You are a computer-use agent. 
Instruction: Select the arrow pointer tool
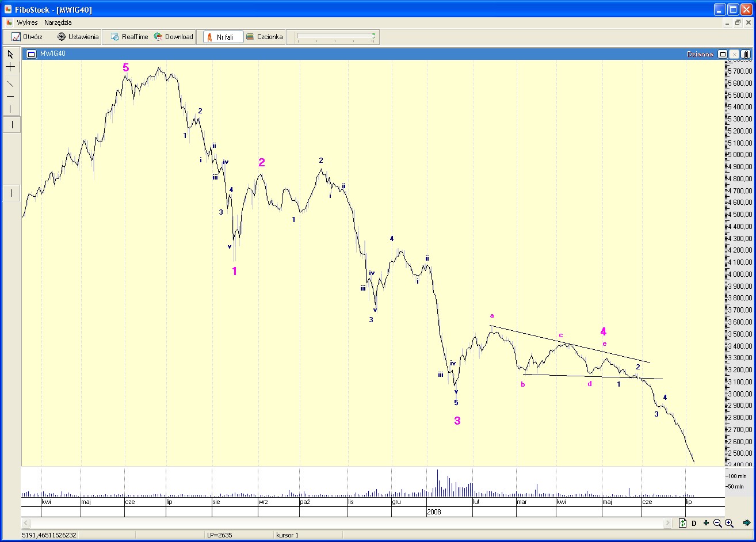point(10,55)
